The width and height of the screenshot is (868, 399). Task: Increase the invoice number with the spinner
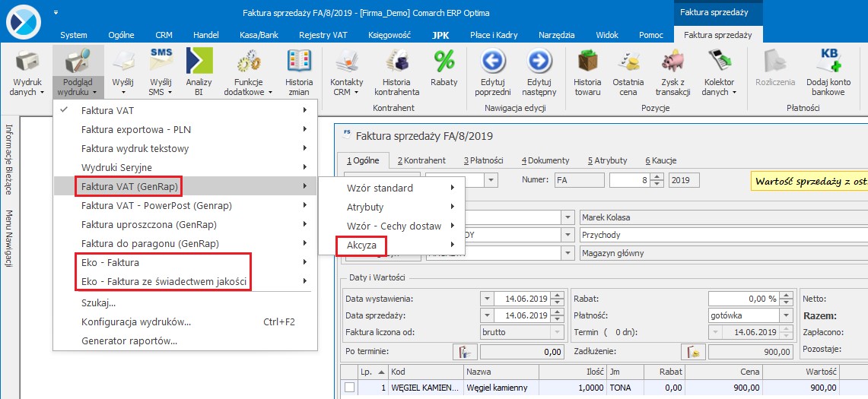pyautogui.click(x=657, y=176)
